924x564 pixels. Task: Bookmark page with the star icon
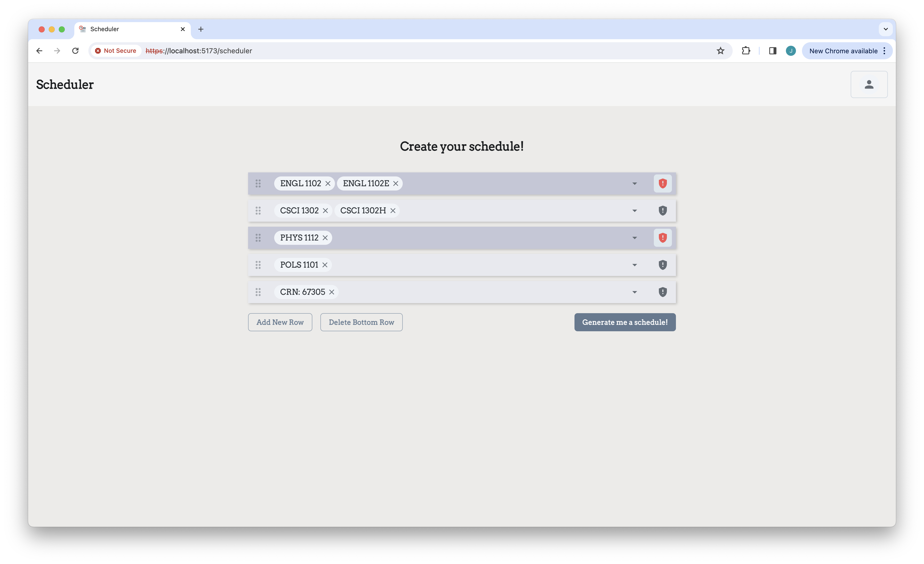720,51
